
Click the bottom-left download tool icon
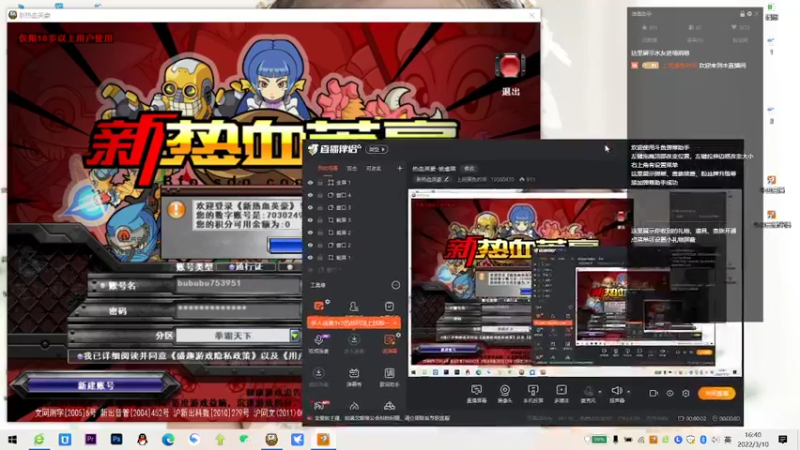(319, 374)
